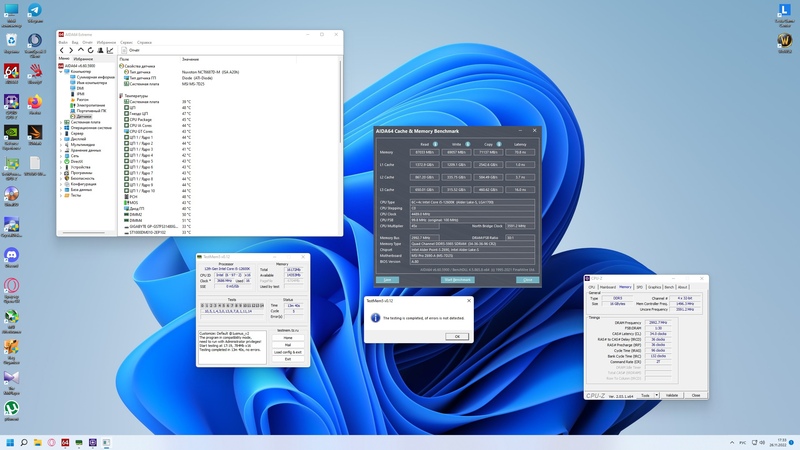This screenshot has height=450, width=800.
Task: Click blue info icon next to Read column
Action: [435, 144]
